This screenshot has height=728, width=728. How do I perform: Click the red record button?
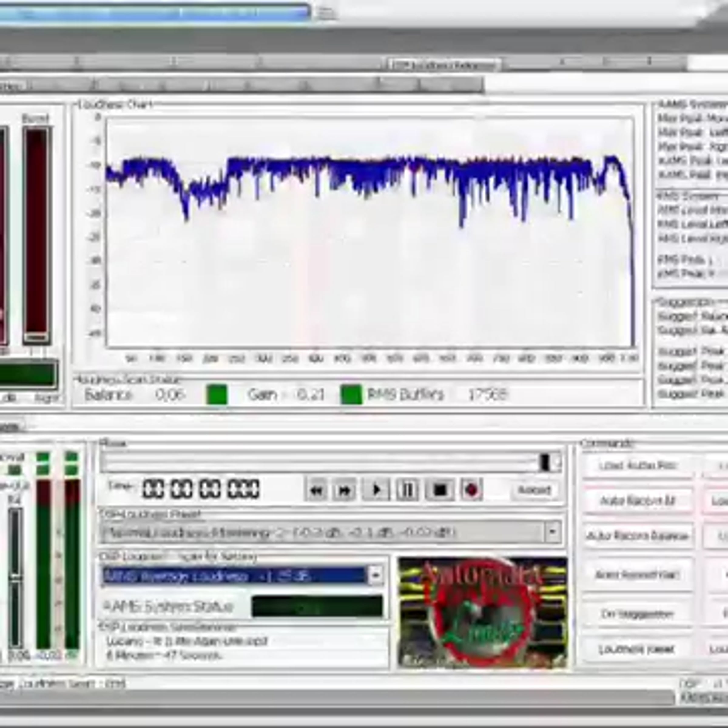point(471,490)
